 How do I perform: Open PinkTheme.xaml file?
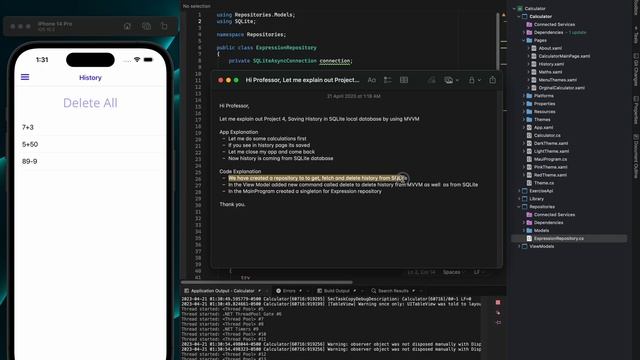(x=550, y=167)
